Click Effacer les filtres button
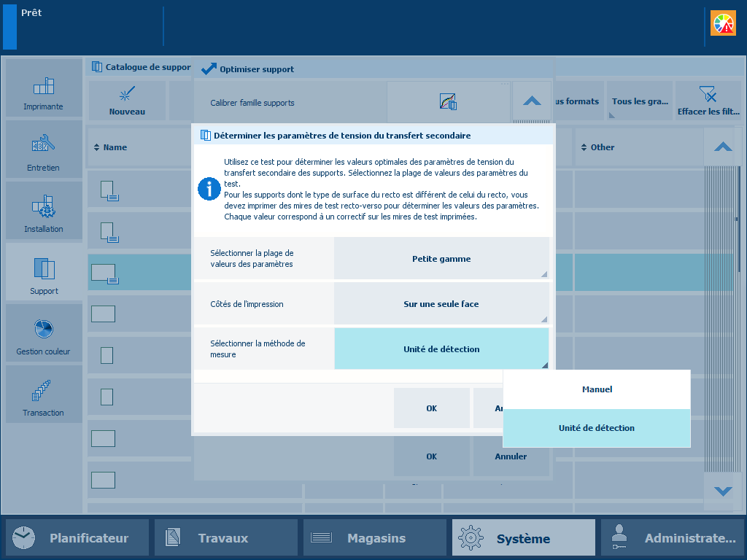This screenshot has width=747, height=560. (708, 101)
